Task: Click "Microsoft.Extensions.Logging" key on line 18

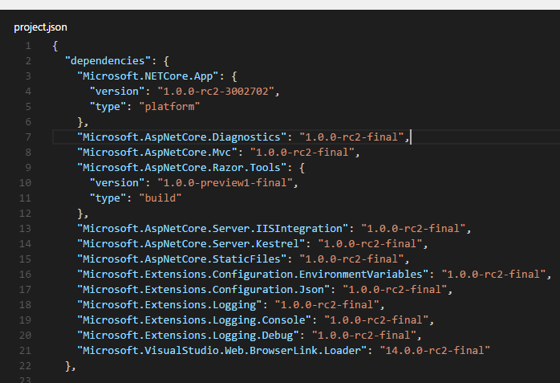Action: (x=170, y=305)
